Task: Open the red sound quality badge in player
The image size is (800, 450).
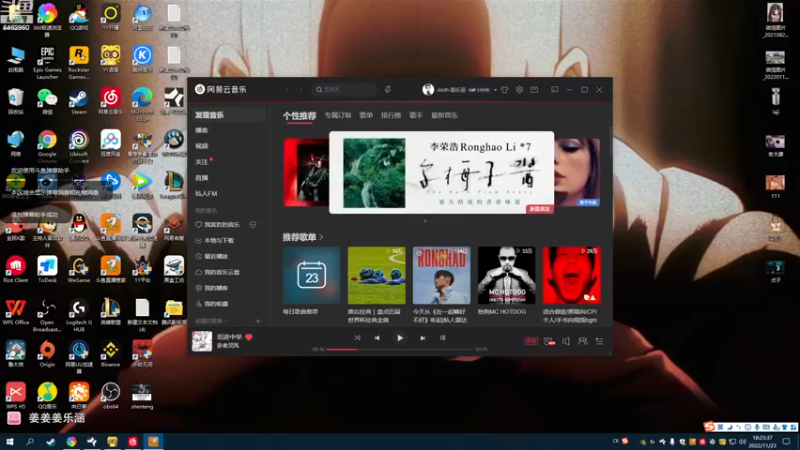Action: point(531,341)
